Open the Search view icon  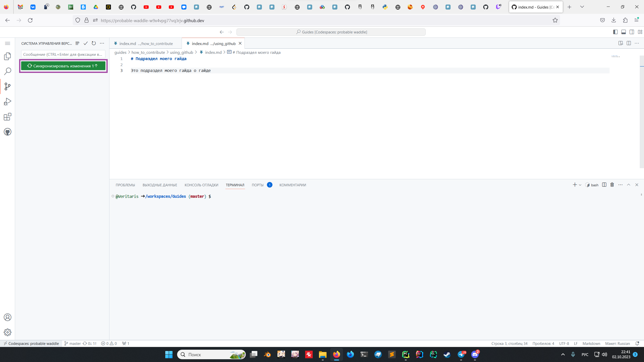(8, 71)
